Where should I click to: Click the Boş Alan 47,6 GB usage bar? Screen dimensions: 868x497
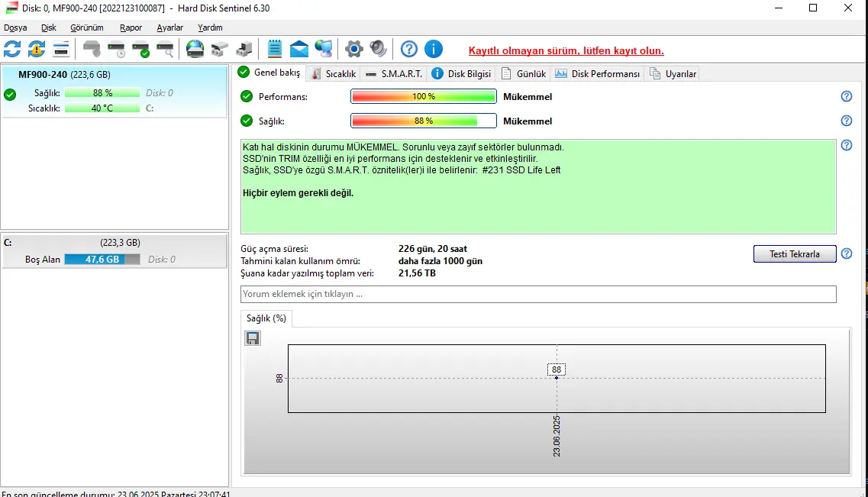(102, 259)
